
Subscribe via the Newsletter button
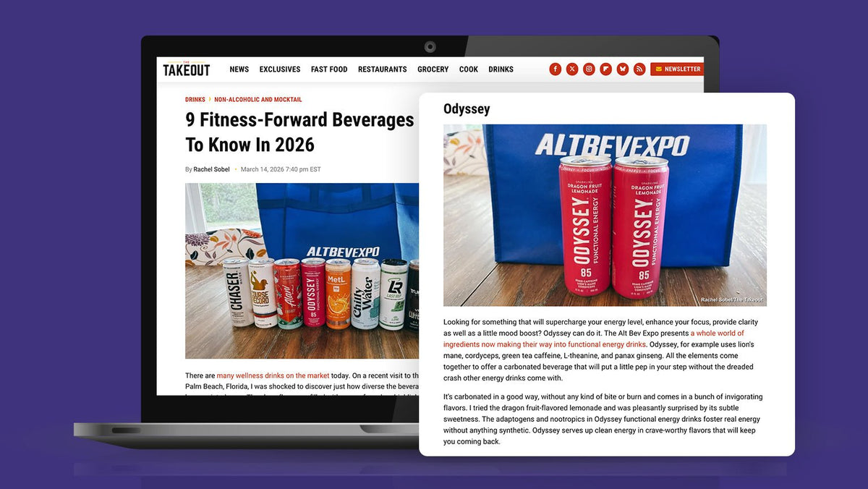[x=677, y=69]
